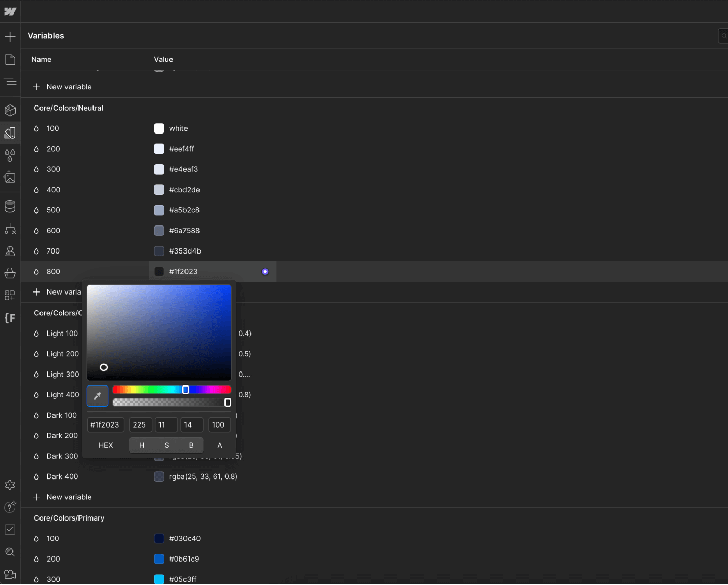Open the Components cube icon
The height and width of the screenshot is (585, 728).
point(10,110)
